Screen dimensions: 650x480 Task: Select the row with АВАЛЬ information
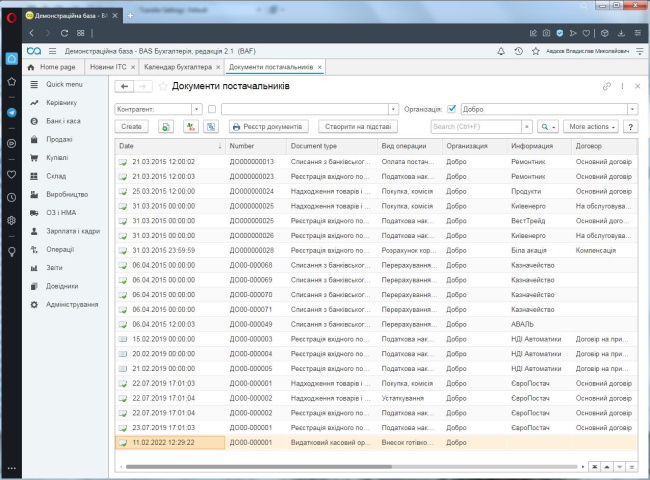point(376,324)
